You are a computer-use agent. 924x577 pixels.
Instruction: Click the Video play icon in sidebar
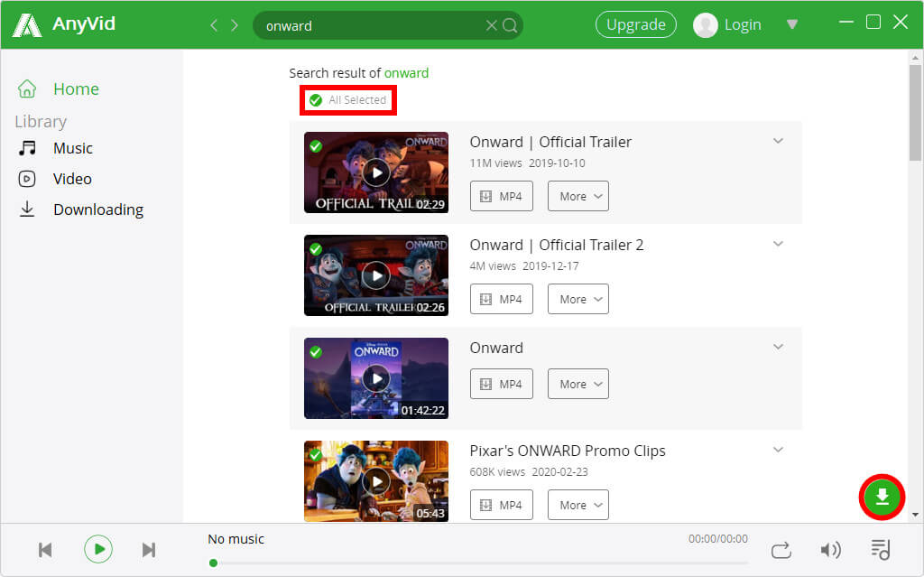click(27, 179)
